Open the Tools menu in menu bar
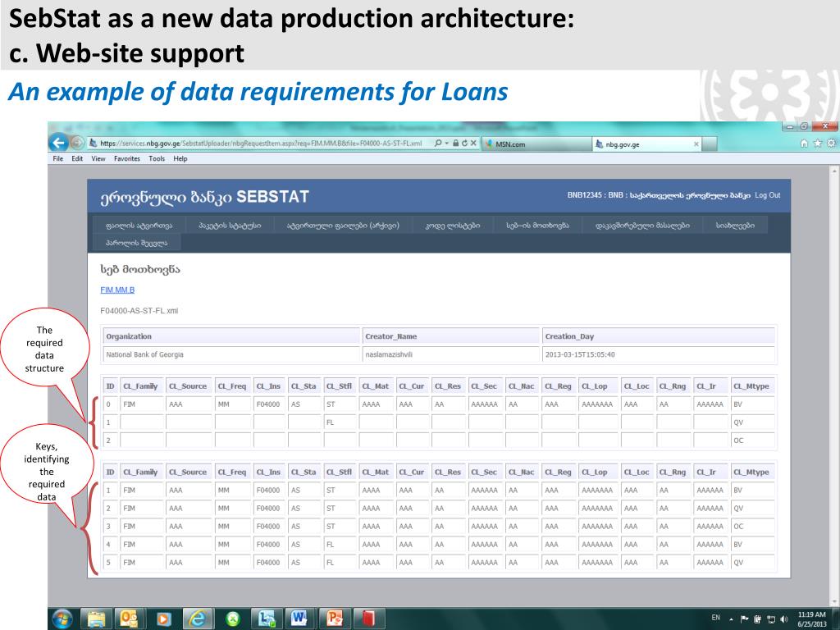The image size is (840, 630). click(x=156, y=158)
